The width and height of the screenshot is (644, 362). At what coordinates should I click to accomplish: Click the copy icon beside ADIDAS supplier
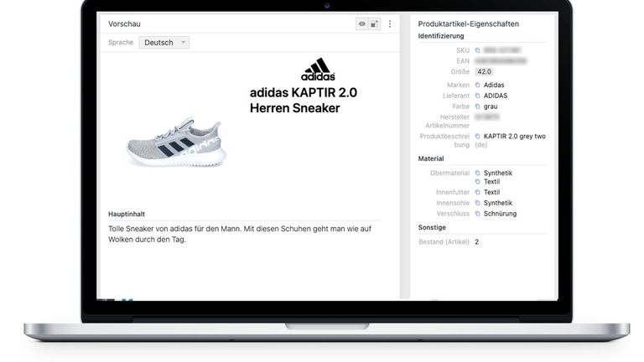coord(477,96)
